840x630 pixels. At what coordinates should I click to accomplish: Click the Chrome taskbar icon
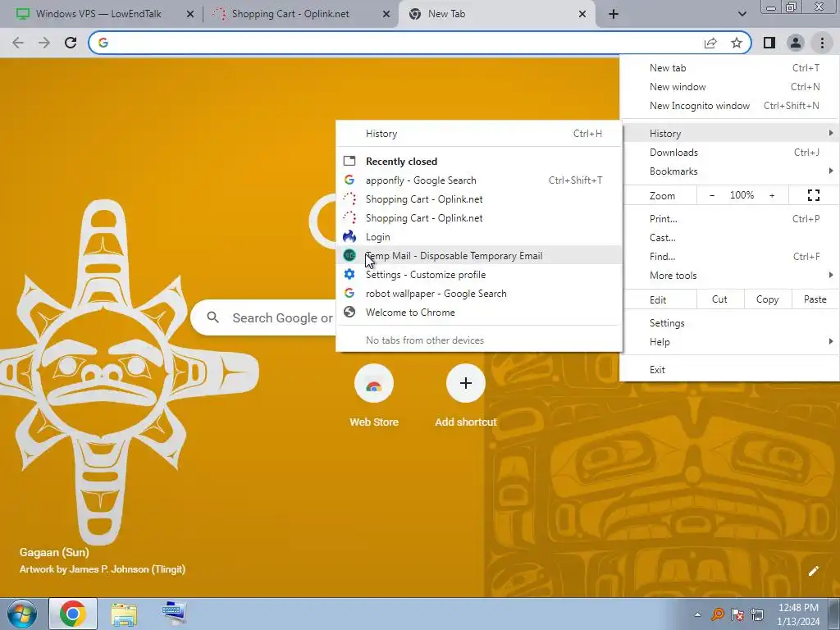tap(73, 614)
